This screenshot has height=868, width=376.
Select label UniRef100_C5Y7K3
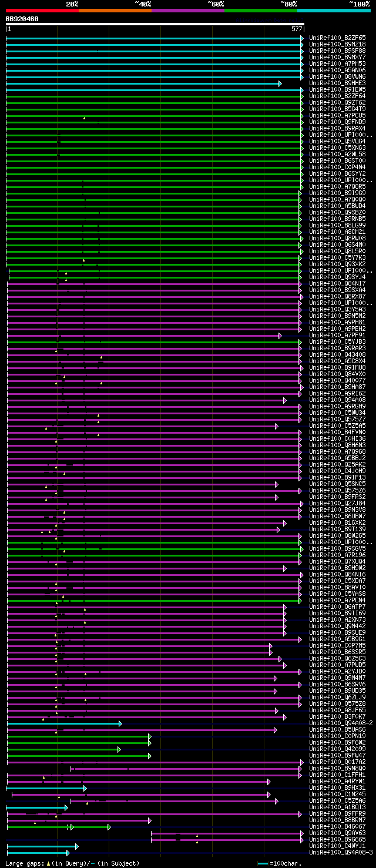tap(337, 258)
